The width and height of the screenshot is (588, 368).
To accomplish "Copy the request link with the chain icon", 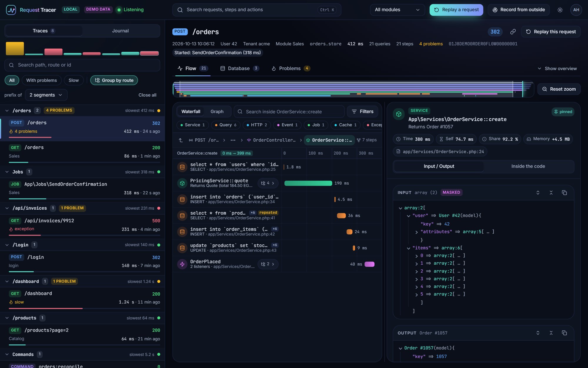I will point(513,32).
